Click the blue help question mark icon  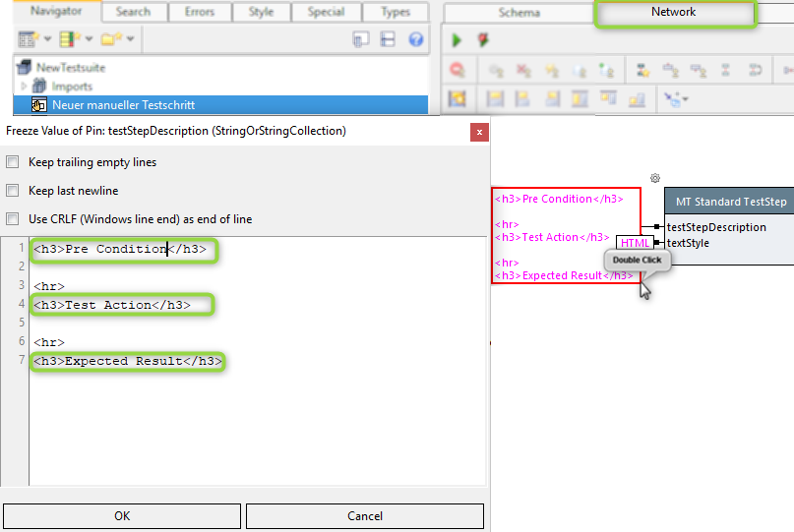tap(416, 39)
